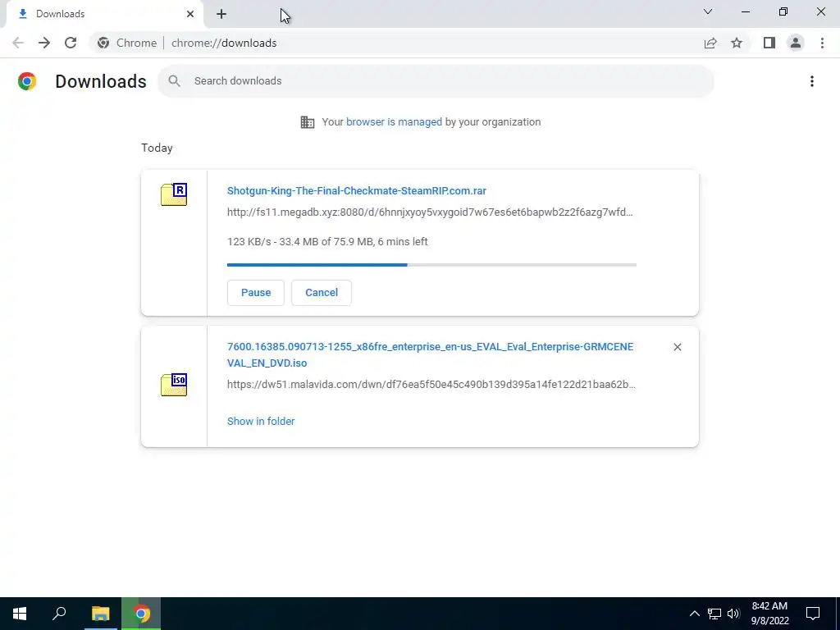This screenshot has width=840, height=630.
Task: Click the organization building icon
Action: [308, 122]
